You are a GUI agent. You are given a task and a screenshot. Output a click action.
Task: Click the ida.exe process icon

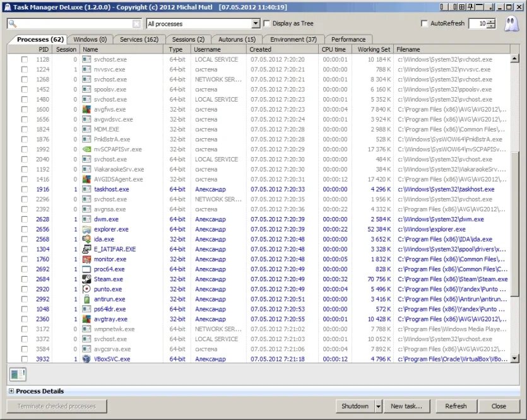[x=86, y=239]
